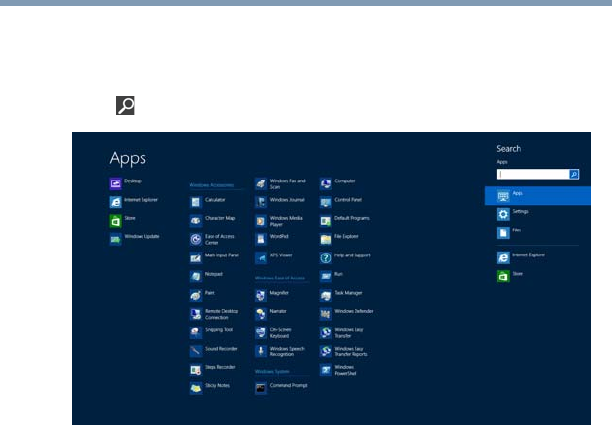The width and height of the screenshot is (612, 425).
Task: Launch Windows PowerShell icon
Action: pyautogui.click(x=325, y=369)
